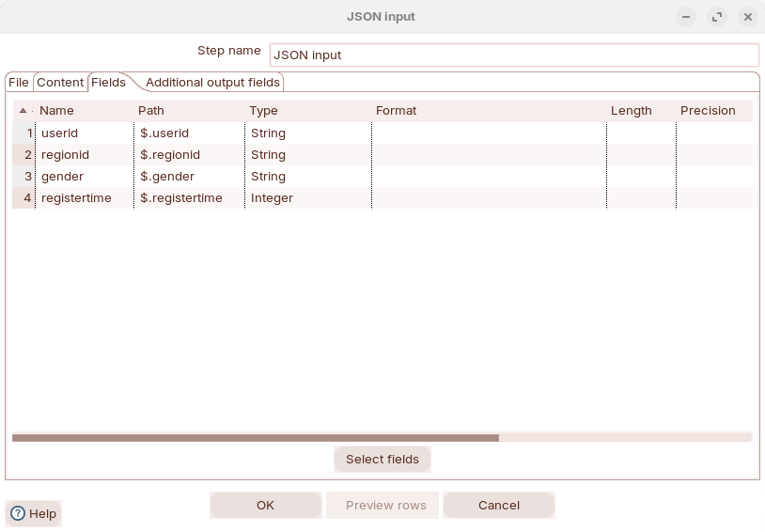
Task: Click the Precision column header
Action: [711, 111]
